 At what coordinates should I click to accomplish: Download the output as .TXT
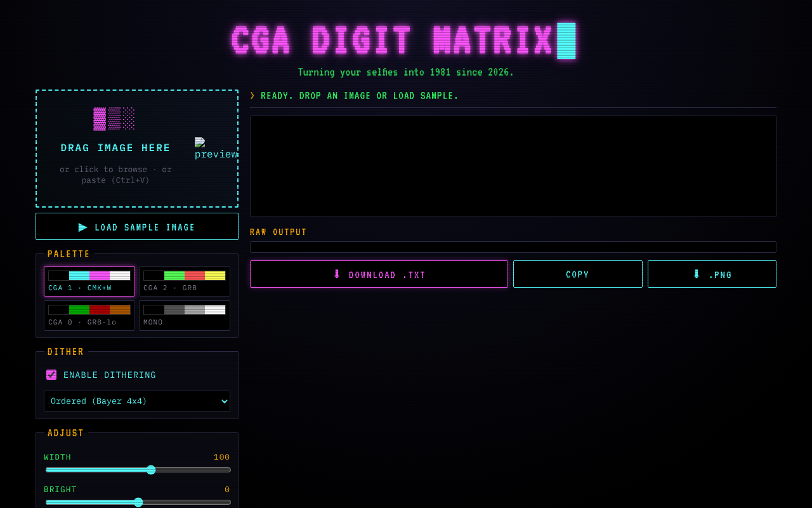[379, 274]
